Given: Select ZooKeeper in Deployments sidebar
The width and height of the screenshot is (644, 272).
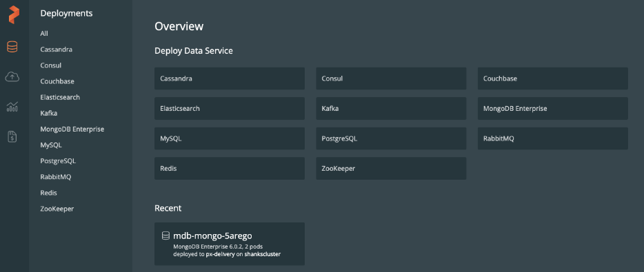Looking at the screenshot, I should click(57, 209).
